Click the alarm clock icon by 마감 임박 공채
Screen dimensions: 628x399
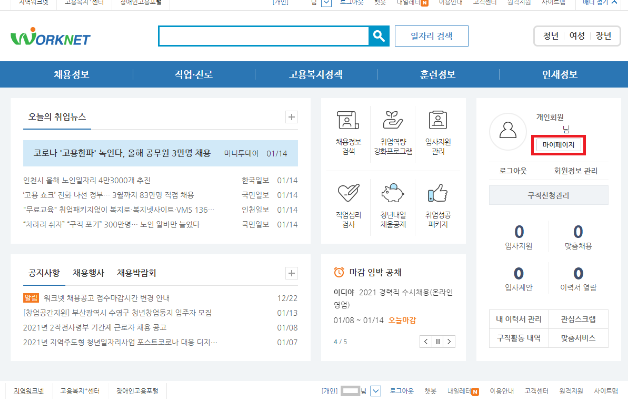pyautogui.click(x=339, y=272)
